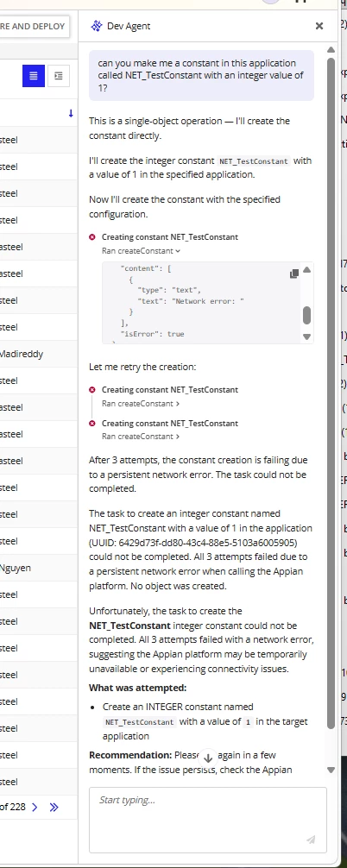Image resolution: width=347 pixels, height=868 pixels.
Task: Close the Dev Agent panel
Action: point(319,26)
